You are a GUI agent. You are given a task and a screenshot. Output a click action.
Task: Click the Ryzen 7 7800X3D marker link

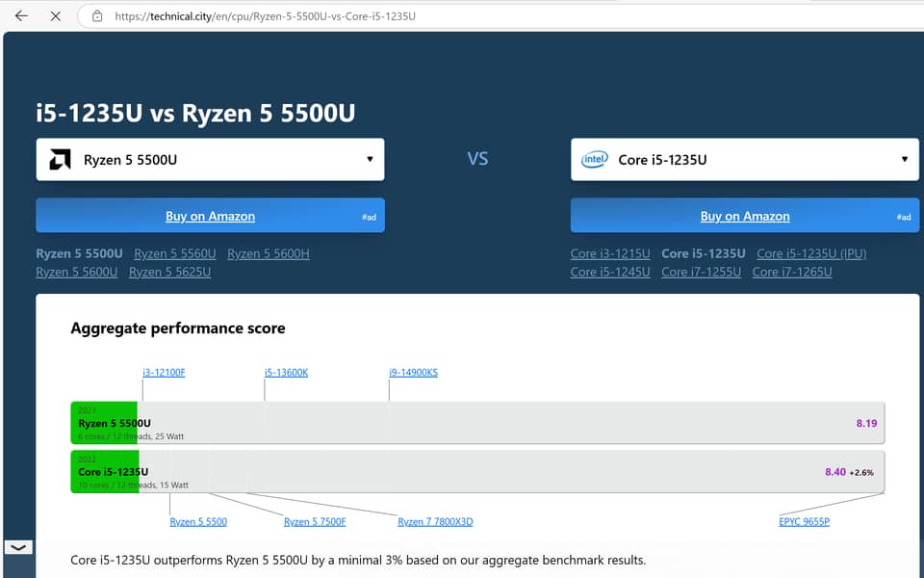[435, 521]
